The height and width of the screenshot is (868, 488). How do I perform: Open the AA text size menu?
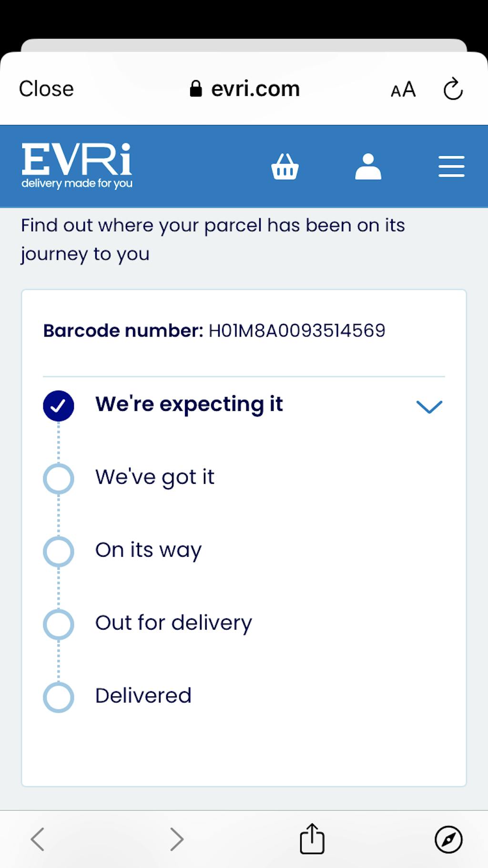click(403, 89)
